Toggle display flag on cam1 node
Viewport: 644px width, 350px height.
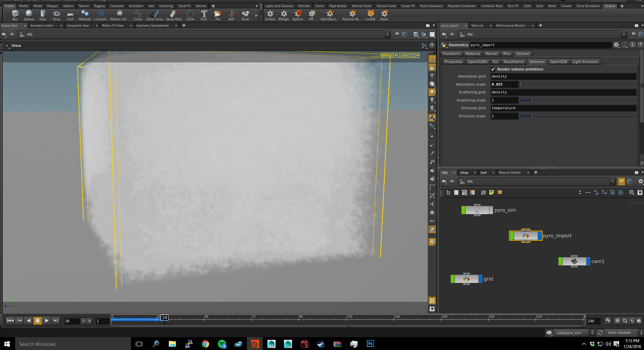click(588, 261)
